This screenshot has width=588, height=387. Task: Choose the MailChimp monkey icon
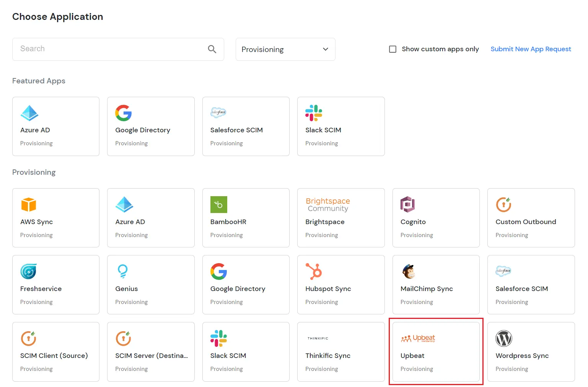[409, 272]
